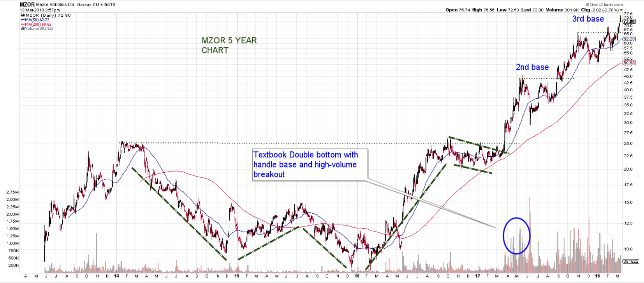Click the blue MA(50) line swatch in the legend
Viewport: 644px width, 283px height.
tap(23, 20)
